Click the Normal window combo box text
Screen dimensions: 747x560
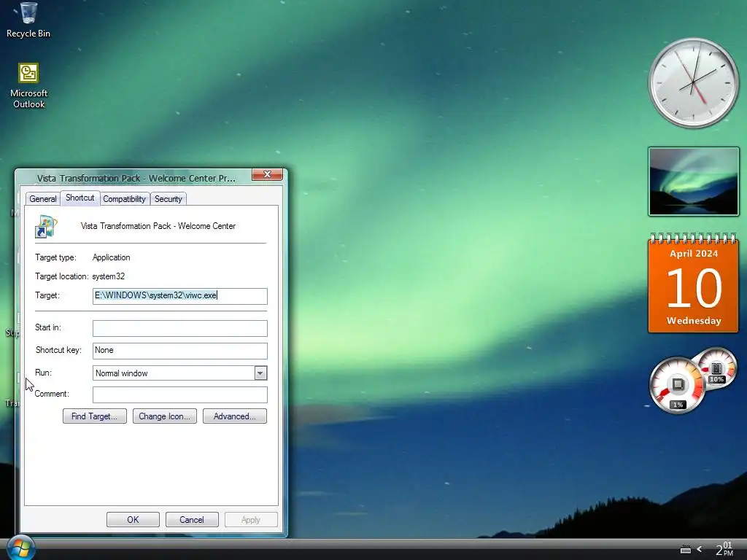[x=122, y=373]
